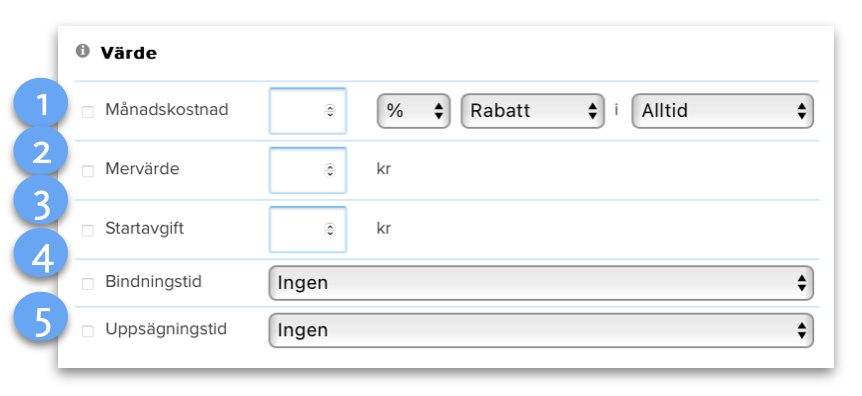This screenshot has width=862, height=396.
Task: Select the Uppsägningstid checkbox
Action: coord(87,331)
